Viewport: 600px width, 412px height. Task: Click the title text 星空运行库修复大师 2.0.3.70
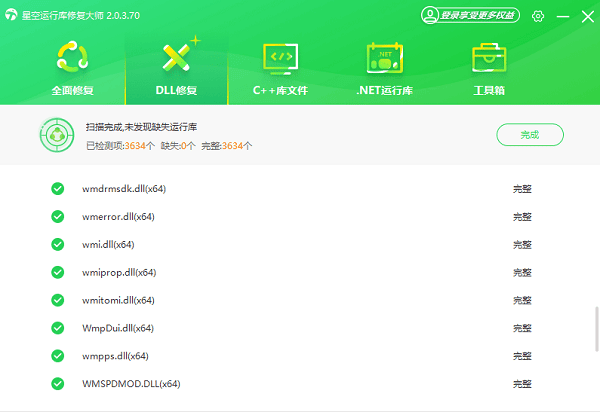pyautogui.click(x=81, y=16)
